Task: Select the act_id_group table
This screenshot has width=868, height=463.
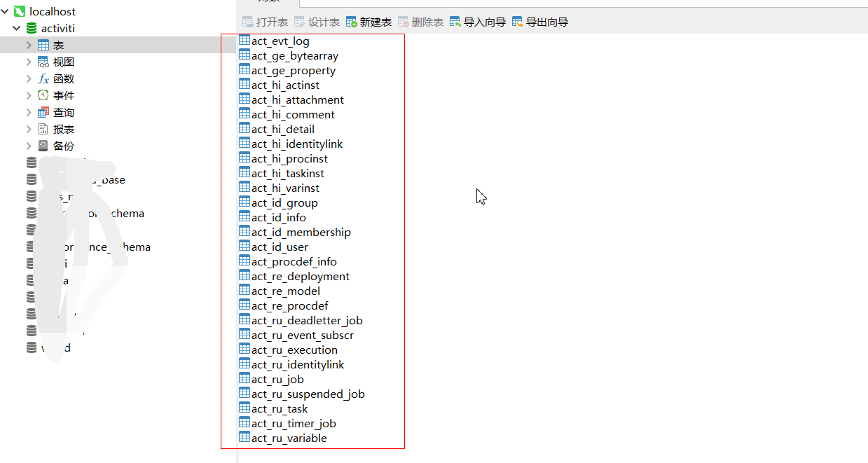Action: tap(284, 202)
